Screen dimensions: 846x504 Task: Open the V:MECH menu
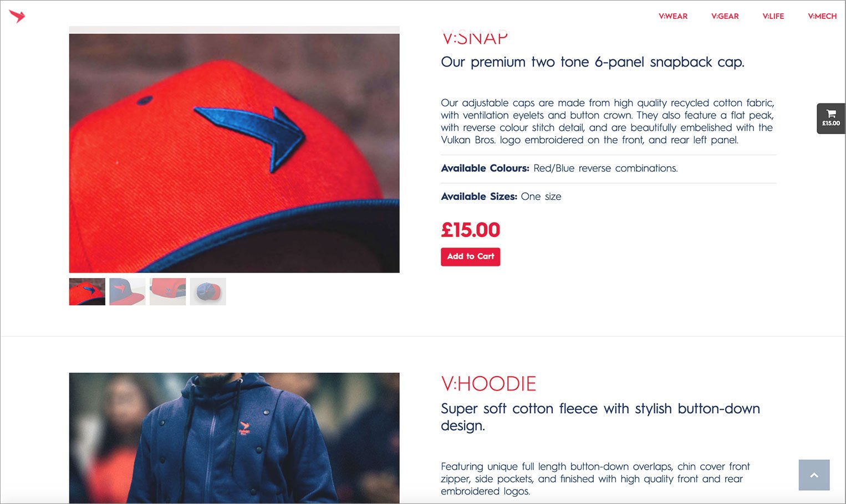coord(822,16)
